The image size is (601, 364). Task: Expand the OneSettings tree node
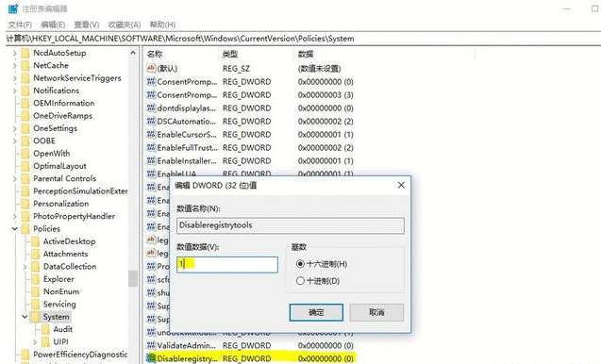pyautogui.click(x=14, y=128)
